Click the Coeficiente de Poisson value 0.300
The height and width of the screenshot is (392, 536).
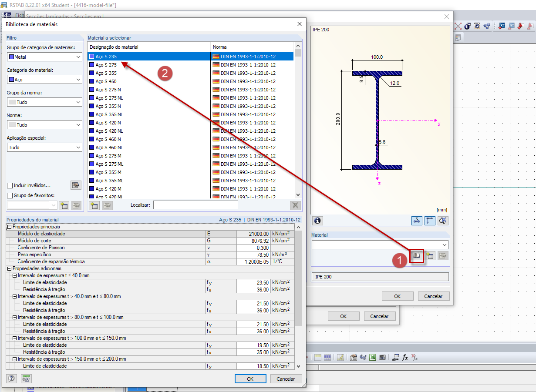pyautogui.click(x=254, y=248)
